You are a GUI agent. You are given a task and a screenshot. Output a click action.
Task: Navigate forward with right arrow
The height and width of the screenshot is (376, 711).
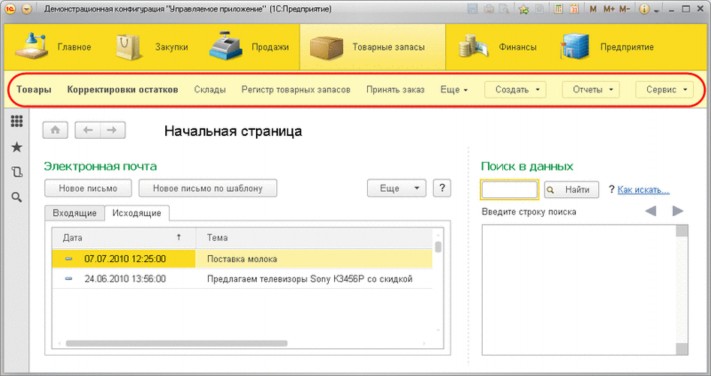coord(112,130)
